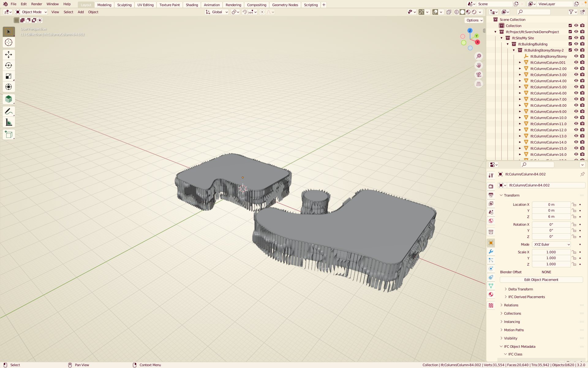The height and width of the screenshot is (368, 588).
Task: Click the Location Z value field
Action: [551, 217]
